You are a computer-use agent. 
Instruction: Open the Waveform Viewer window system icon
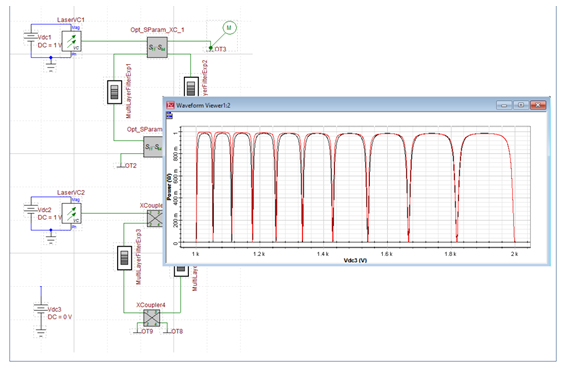tap(171, 105)
